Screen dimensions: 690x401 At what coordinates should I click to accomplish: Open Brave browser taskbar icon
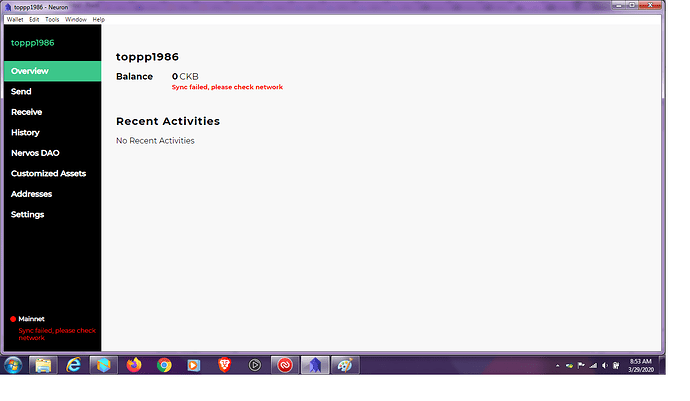pos(224,365)
